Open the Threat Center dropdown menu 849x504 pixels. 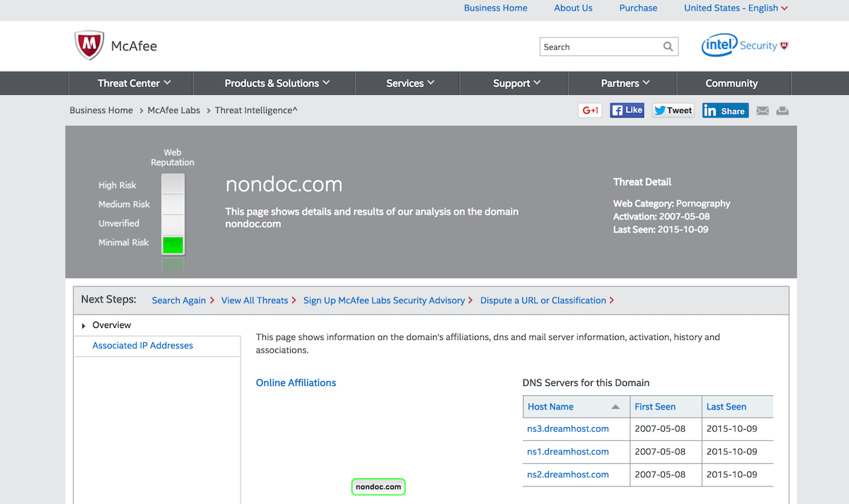tap(134, 83)
